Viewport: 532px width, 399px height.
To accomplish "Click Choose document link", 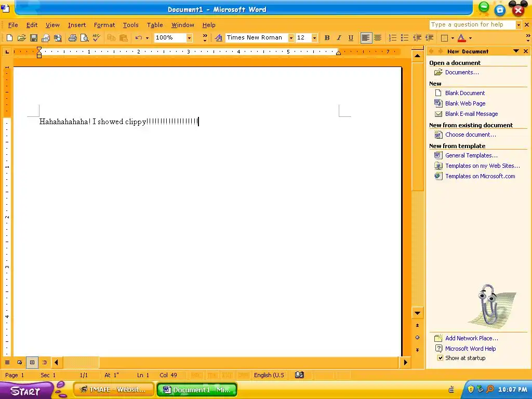I will pos(470,135).
